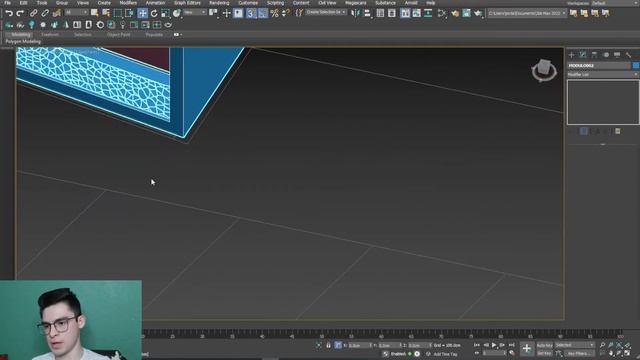Viewport: 640px width, 360px height.
Task: Click the Go to End button
Action: pos(511,345)
